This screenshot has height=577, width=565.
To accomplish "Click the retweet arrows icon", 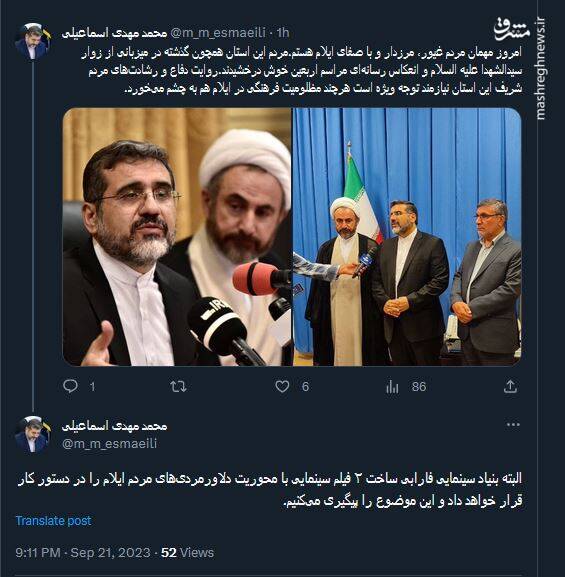I will 178,386.
